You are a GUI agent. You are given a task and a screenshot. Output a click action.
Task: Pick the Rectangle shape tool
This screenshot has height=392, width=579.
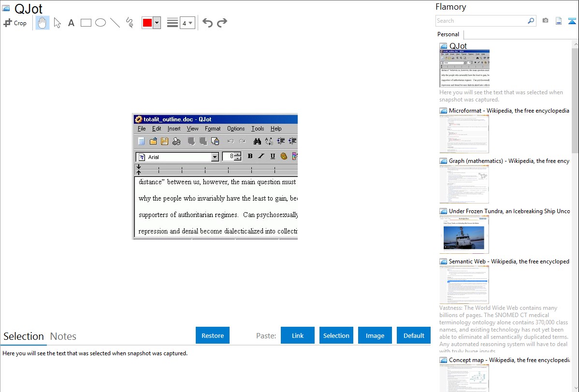click(86, 23)
